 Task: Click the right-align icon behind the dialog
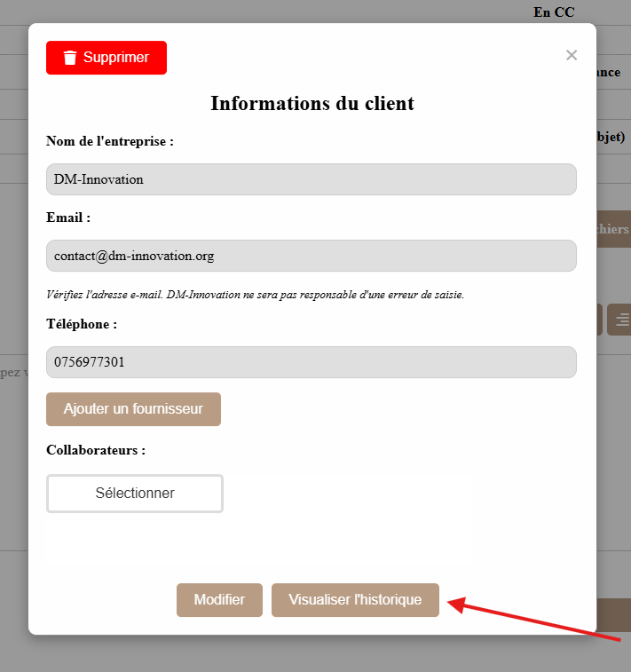click(619, 320)
